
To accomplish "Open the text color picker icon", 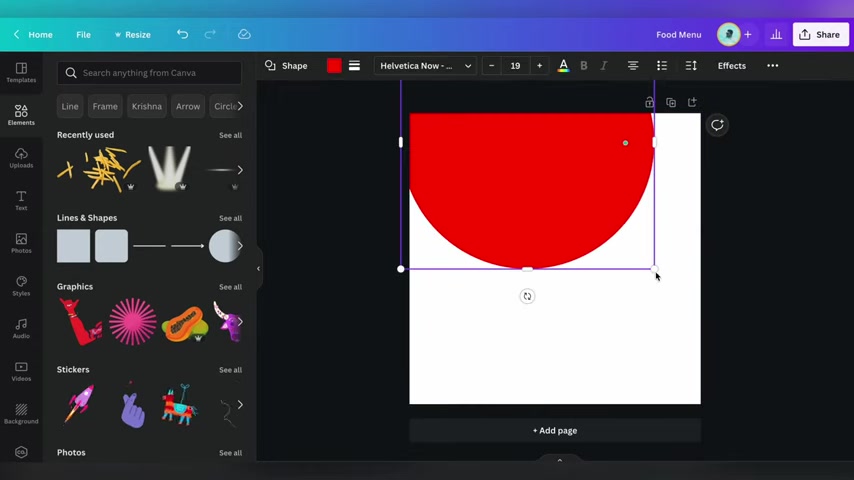I will [x=563, y=66].
